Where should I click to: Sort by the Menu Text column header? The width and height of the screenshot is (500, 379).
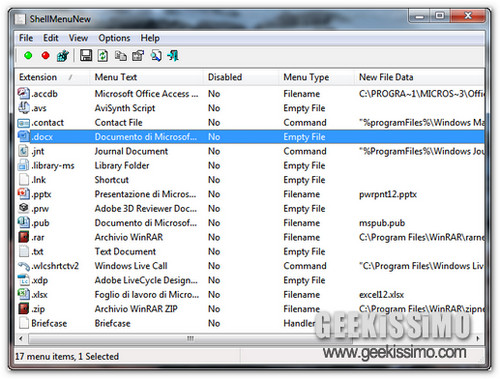147,77
